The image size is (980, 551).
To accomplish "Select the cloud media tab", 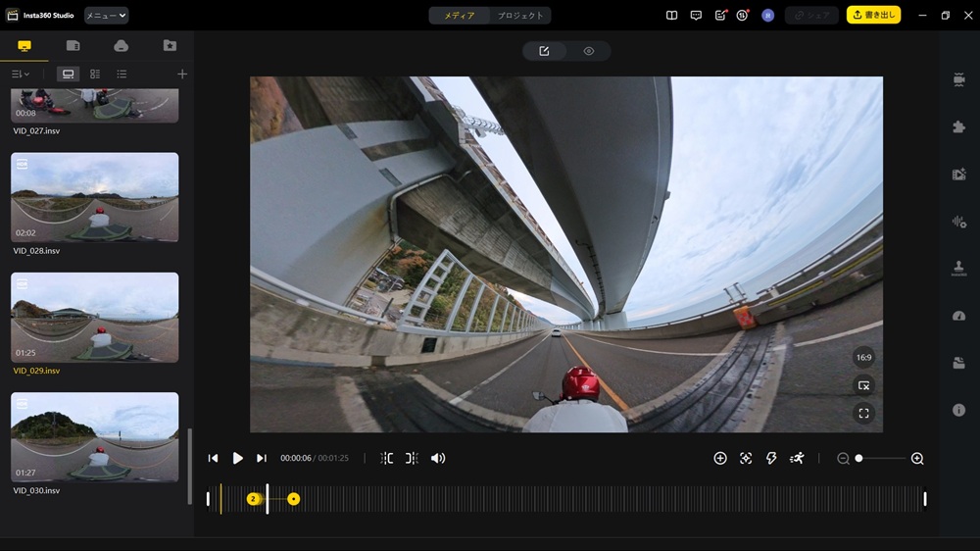I will 122,46.
